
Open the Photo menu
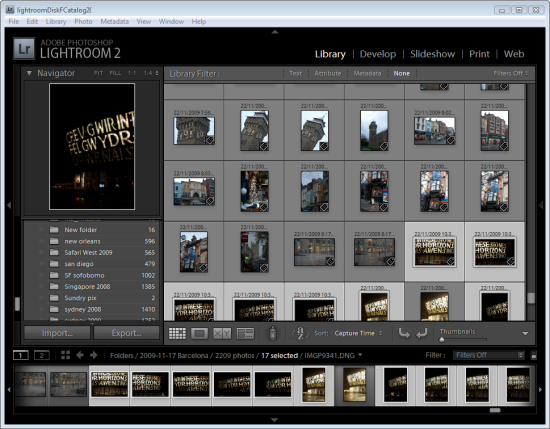(83, 21)
